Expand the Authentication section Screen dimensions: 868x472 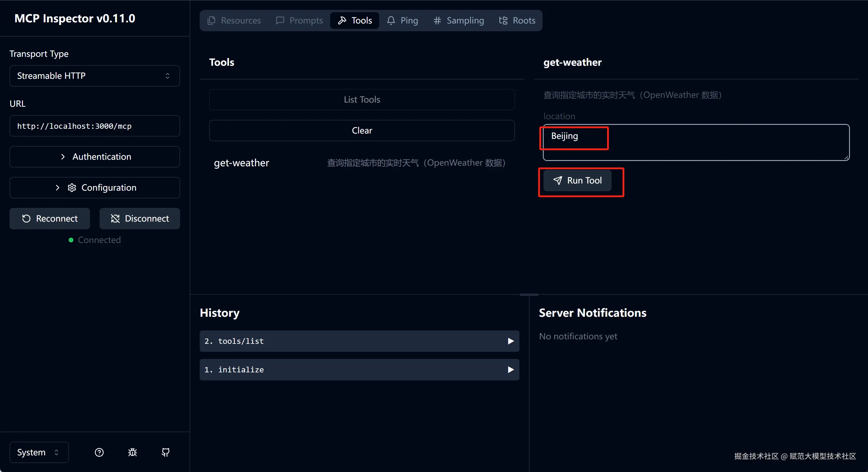[95, 157]
